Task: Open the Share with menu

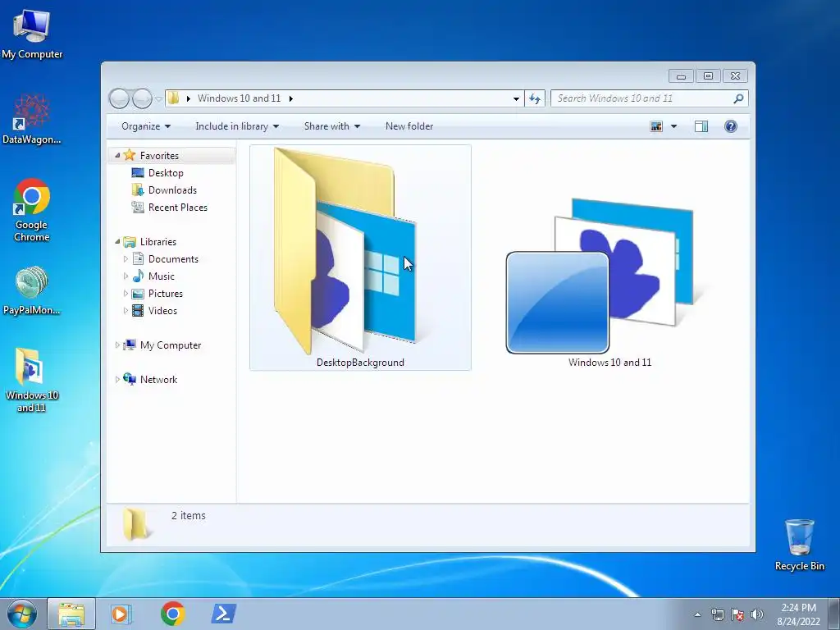Action: [332, 126]
